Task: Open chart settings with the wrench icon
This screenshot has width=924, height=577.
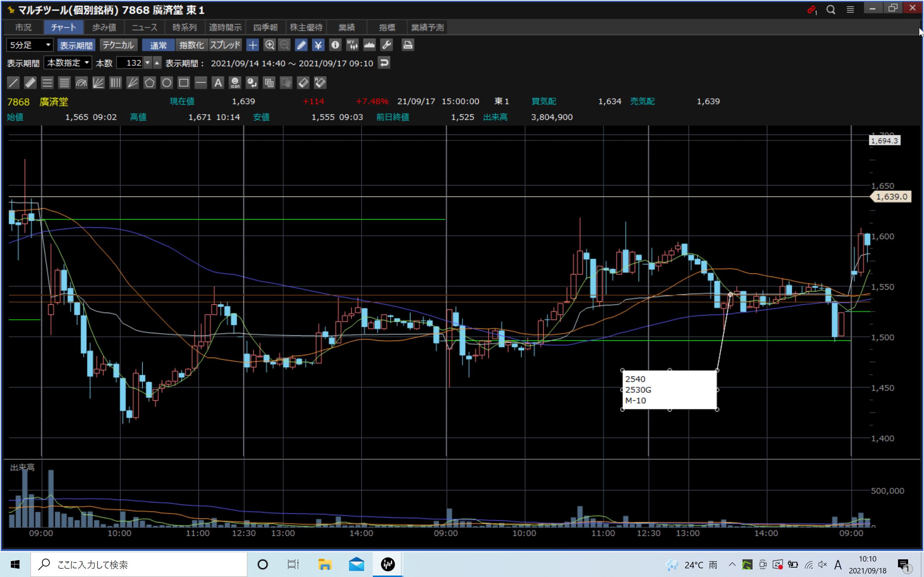Action: click(x=387, y=45)
